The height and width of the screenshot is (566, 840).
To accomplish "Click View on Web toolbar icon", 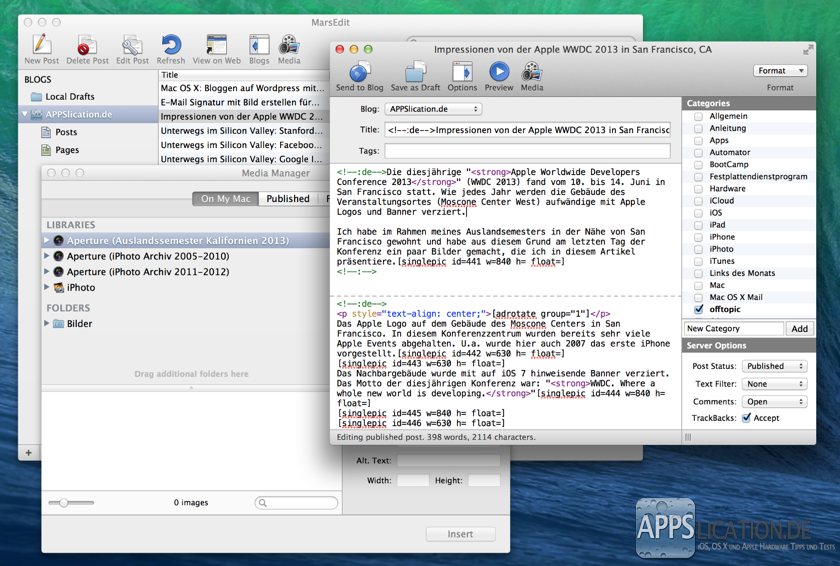I will [x=216, y=44].
